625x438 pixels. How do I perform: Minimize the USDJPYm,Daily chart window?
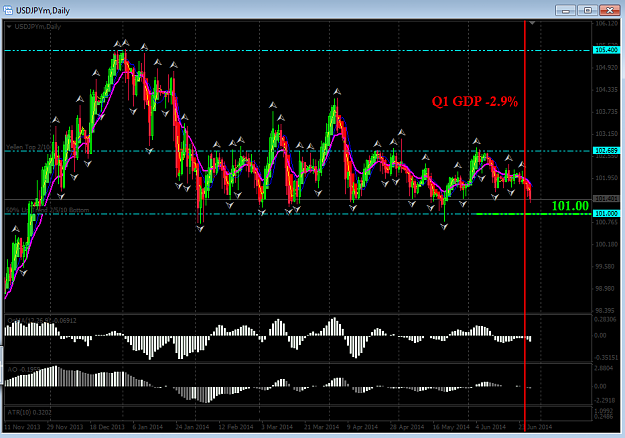point(566,10)
